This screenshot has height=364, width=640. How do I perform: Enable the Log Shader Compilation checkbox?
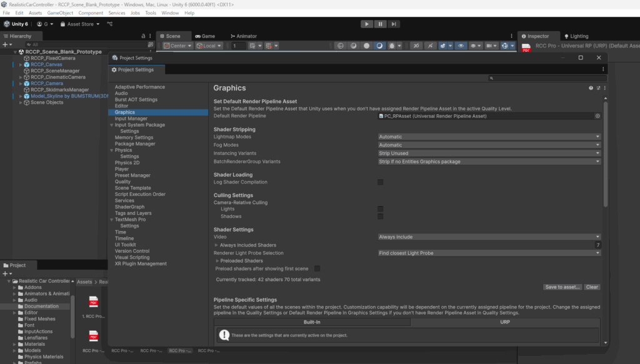(380, 182)
